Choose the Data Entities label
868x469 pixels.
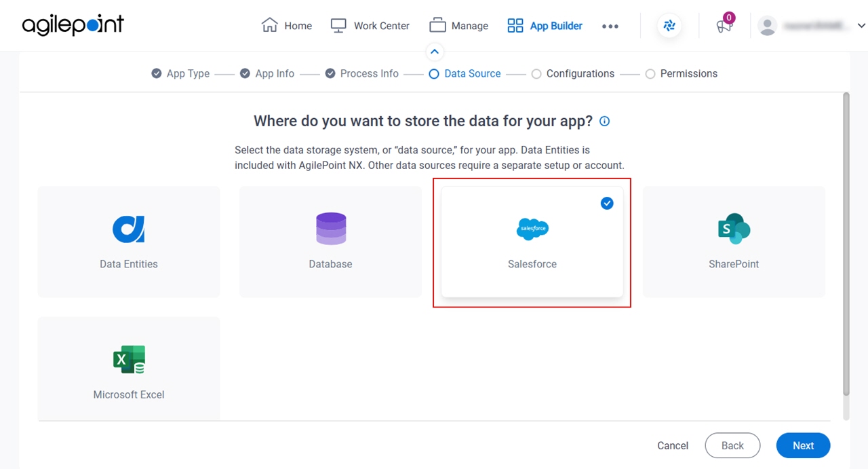(x=129, y=264)
